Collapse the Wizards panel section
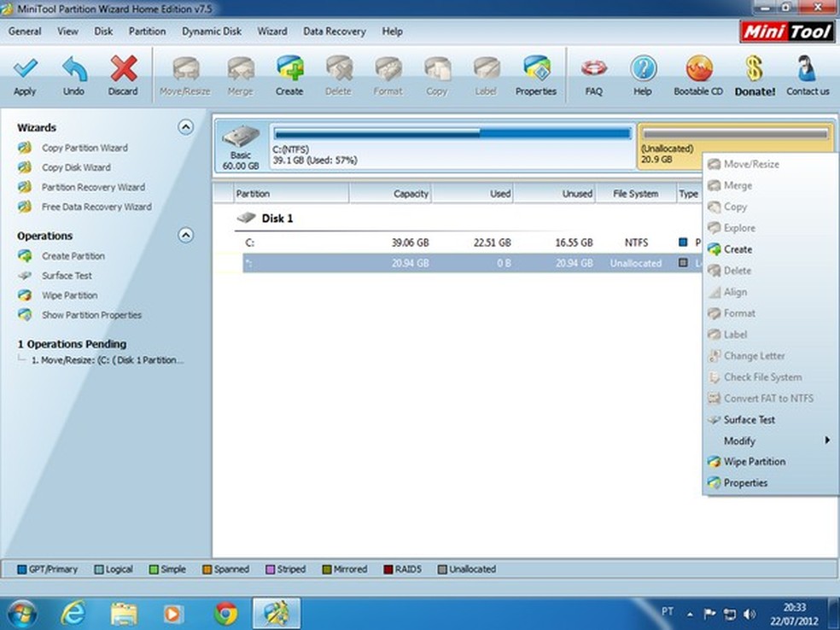The width and height of the screenshot is (840, 630). 185,127
